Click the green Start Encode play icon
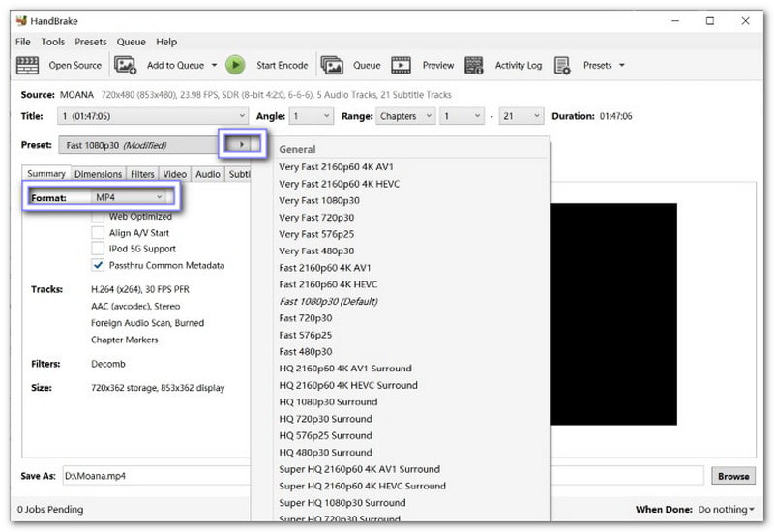This screenshot has height=532, width=774. [235, 65]
